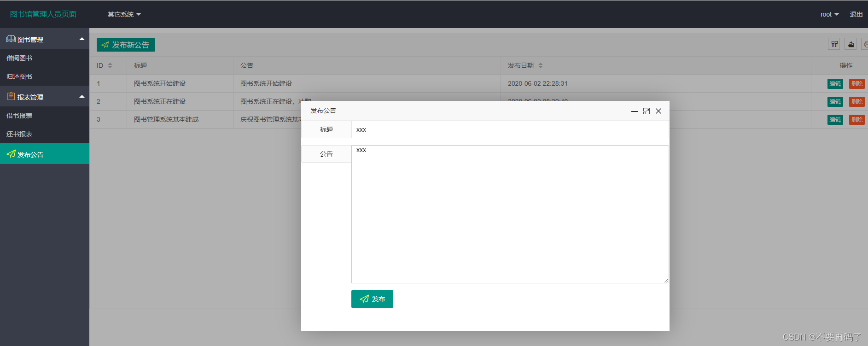868x346 pixels.
Task: Select 发布公告 in the sidebar
Action: (45, 154)
